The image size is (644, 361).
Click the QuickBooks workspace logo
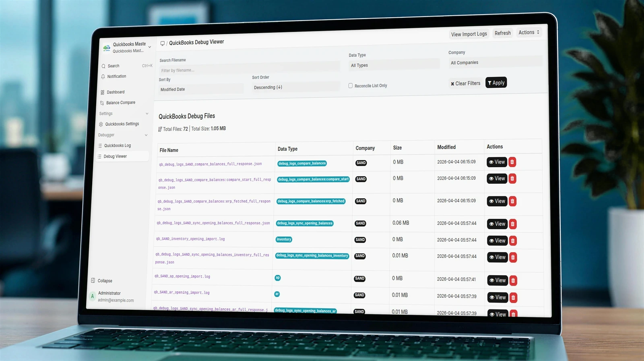(x=107, y=48)
